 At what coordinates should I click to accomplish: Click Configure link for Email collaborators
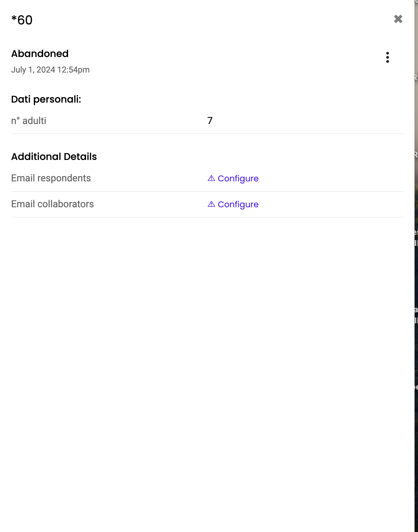(238, 205)
